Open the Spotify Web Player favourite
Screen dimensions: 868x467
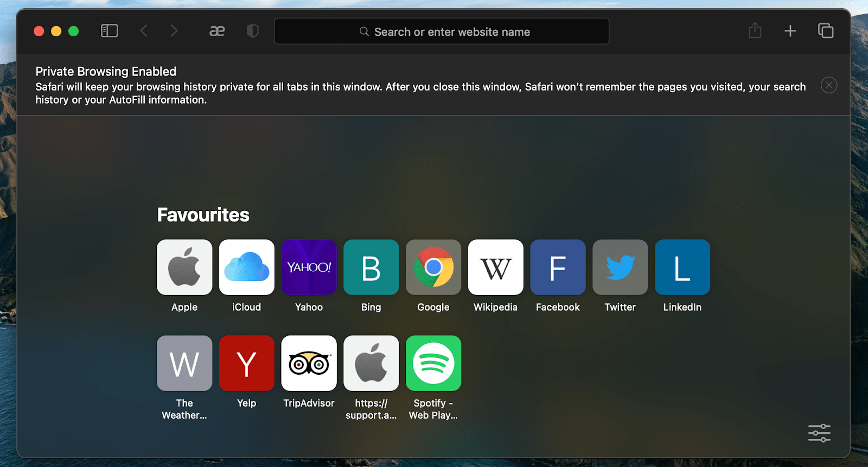click(433, 363)
